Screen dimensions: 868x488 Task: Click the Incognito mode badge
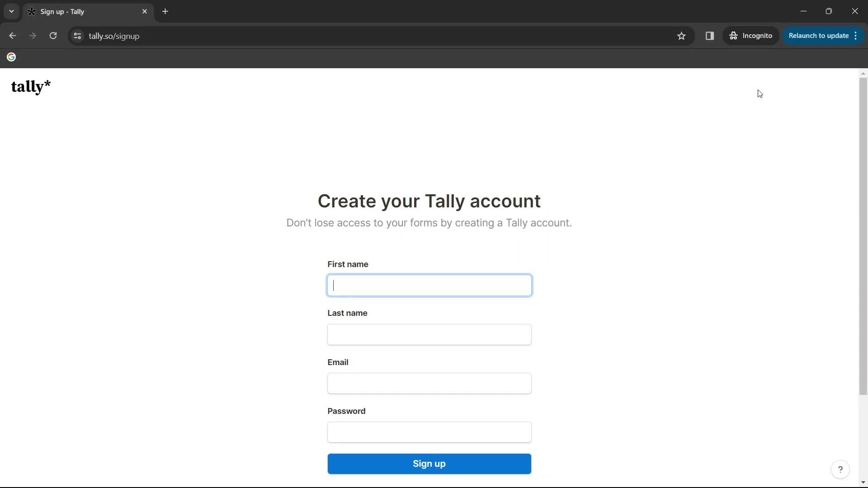click(751, 36)
